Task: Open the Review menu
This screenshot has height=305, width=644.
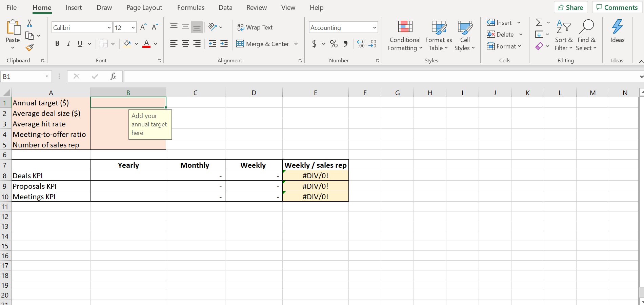Action: 256,7
